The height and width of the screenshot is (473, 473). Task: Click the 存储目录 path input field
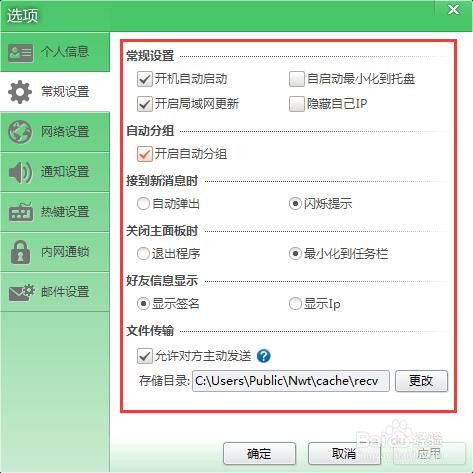(x=291, y=381)
